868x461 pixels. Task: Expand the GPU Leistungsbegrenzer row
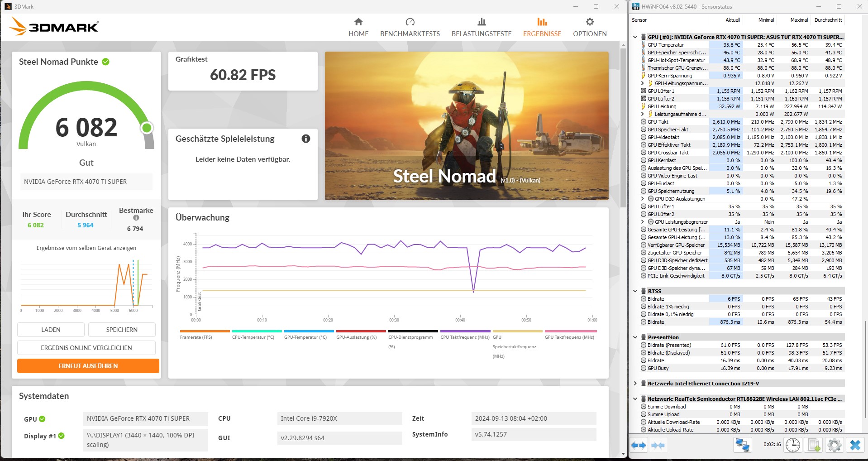(x=642, y=222)
